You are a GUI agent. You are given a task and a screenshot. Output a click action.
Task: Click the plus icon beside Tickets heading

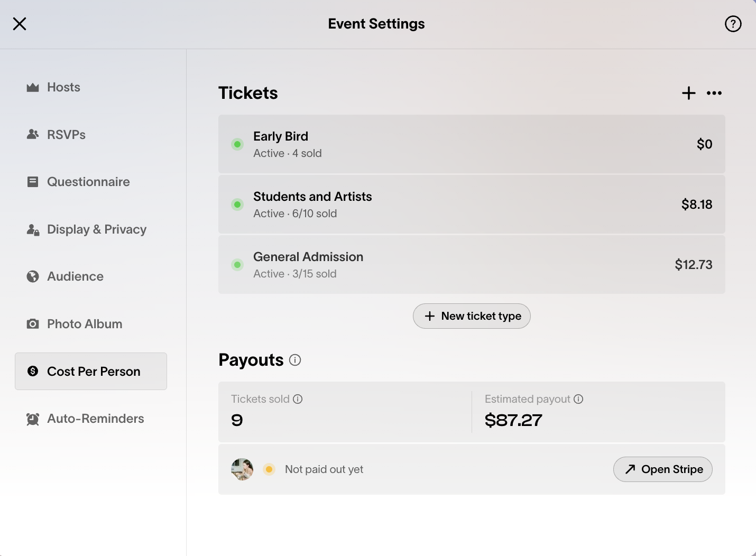click(x=688, y=93)
